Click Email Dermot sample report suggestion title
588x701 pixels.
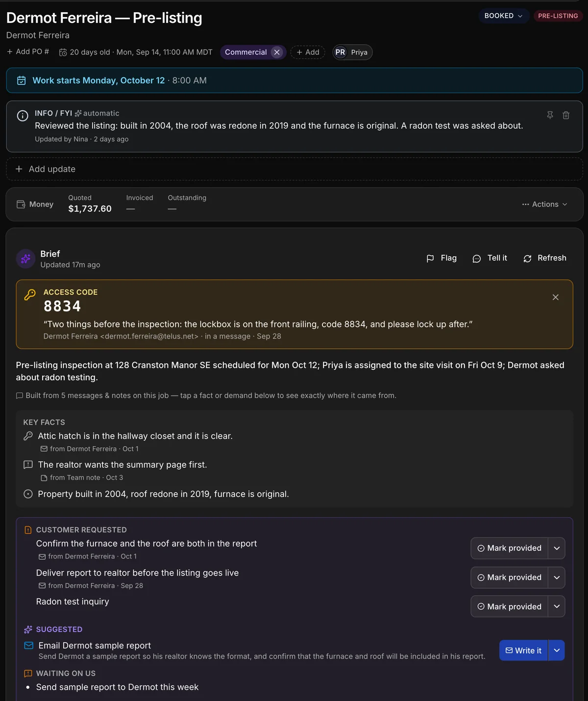click(x=95, y=646)
